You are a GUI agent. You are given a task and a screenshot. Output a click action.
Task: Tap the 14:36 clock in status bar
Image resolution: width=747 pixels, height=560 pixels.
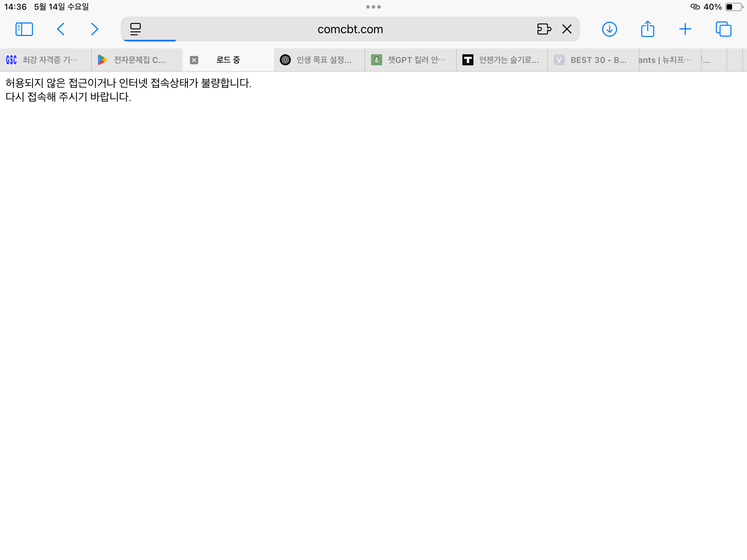16,7
